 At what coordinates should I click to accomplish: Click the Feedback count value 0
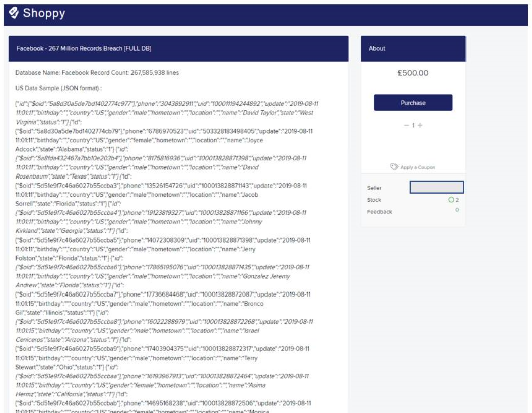457,210
